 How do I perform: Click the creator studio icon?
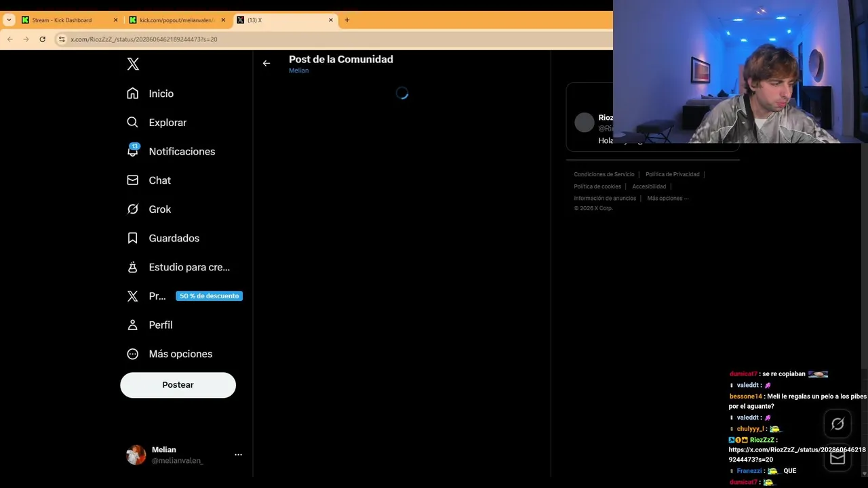[x=133, y=267]
